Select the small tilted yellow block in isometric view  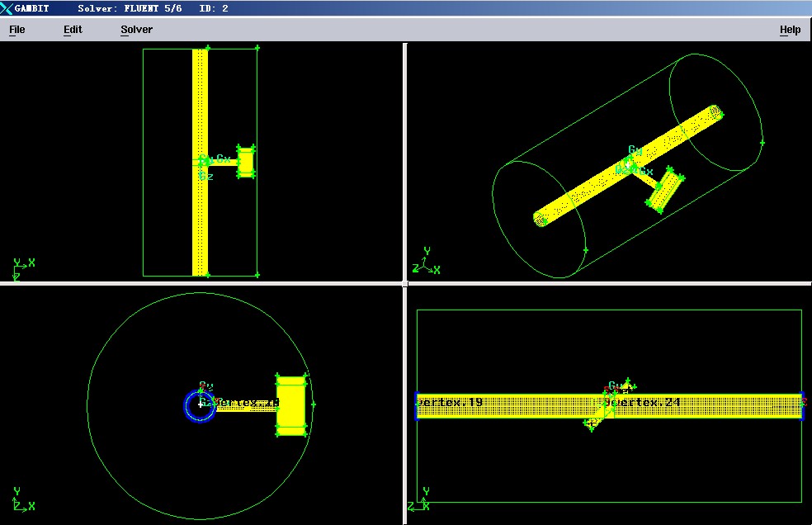click(664, 192)
